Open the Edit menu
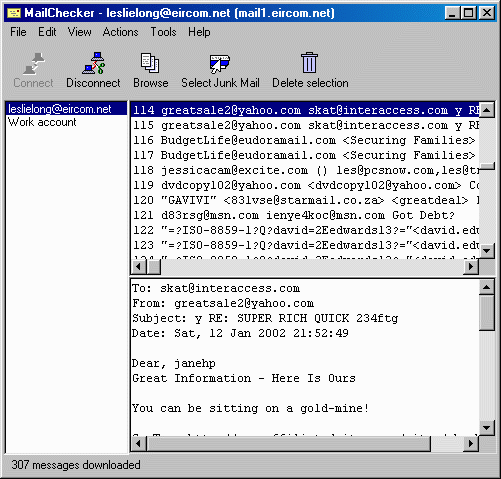Image resolution: width=501 pixels, height=479 pixels. [47, 32]
